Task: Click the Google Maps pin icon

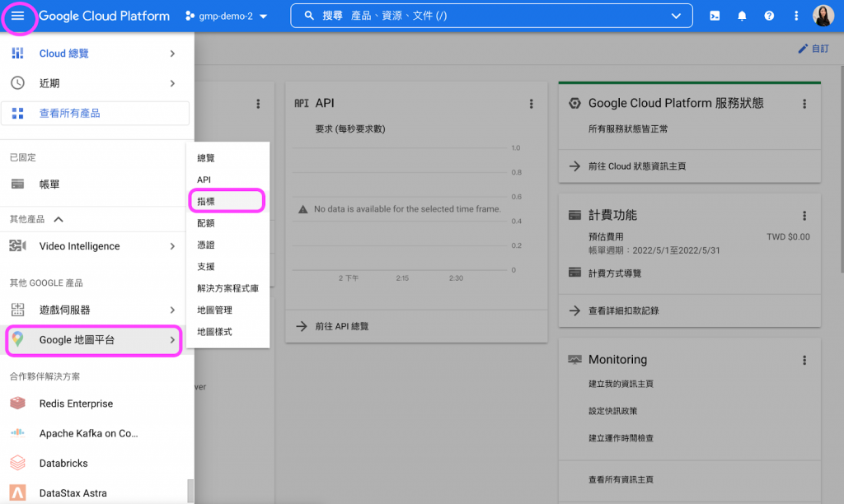Action: click(x=18, y=339)
